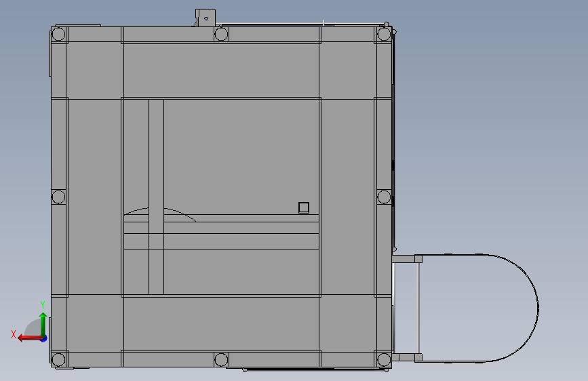This screenshot has width=588, height=381.
Task: Select the circular hole at the bottom edge's midpoint
Action: [x=221, y=359]
